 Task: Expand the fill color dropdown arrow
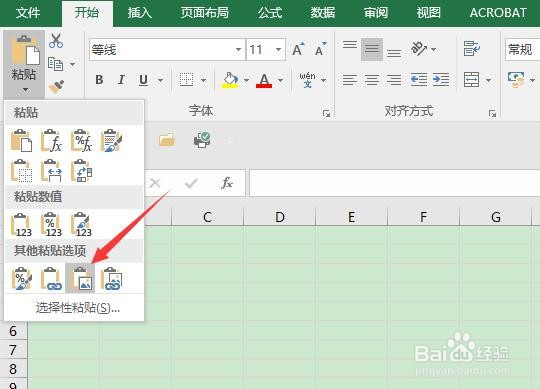247,80
